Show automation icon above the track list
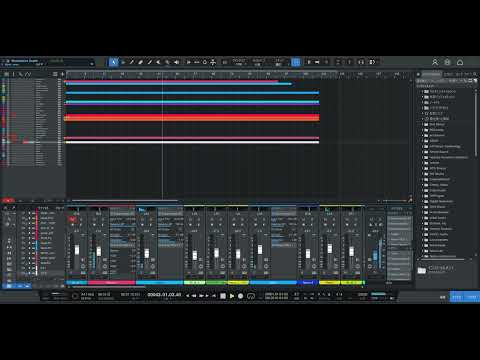Screen dimensions: 480x360 (x=28, y=74)
